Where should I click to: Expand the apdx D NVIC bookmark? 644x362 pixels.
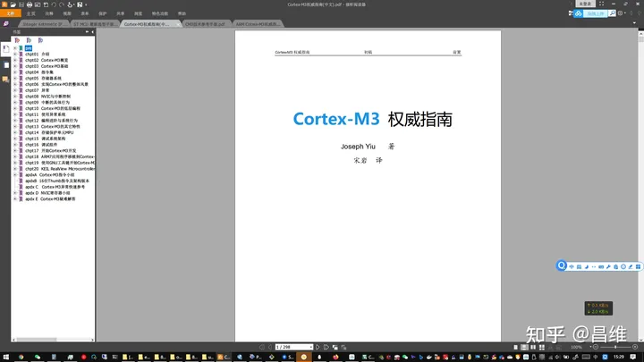[x=15, y=193]
